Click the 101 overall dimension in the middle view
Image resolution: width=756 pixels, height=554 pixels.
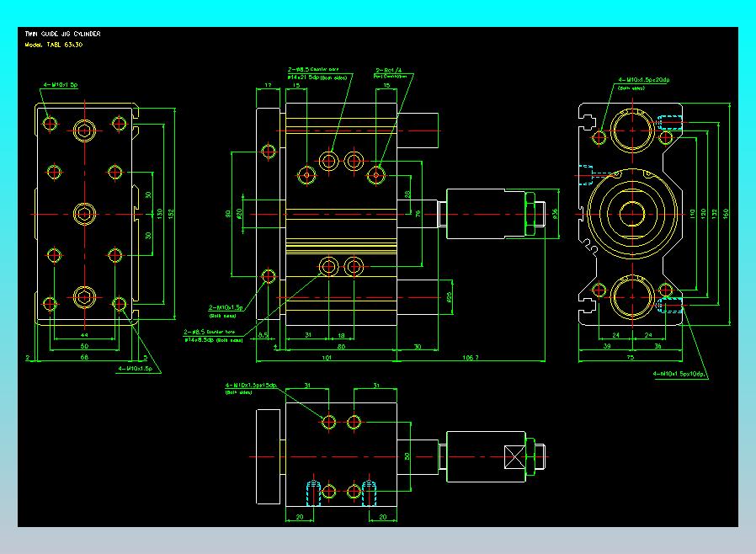click(x=327, y=358)
